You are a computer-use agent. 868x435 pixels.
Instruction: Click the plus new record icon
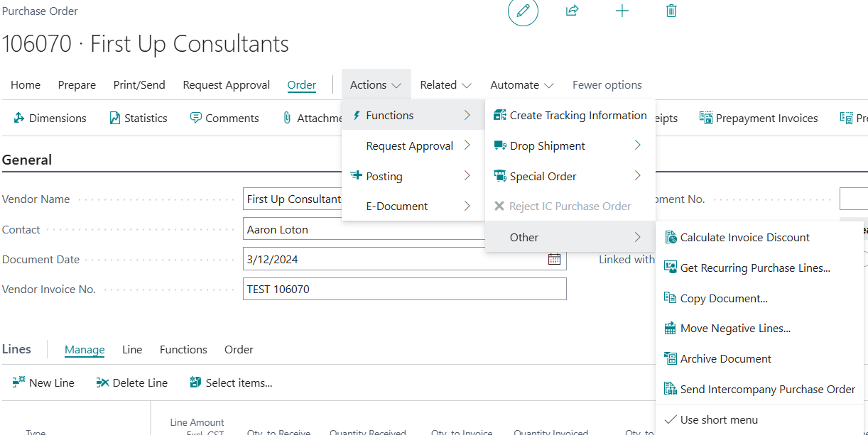622,11
